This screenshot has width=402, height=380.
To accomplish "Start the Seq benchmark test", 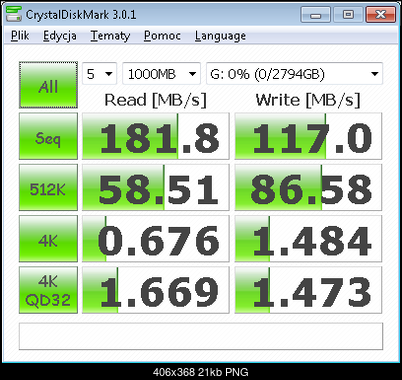I will point(48,136).
